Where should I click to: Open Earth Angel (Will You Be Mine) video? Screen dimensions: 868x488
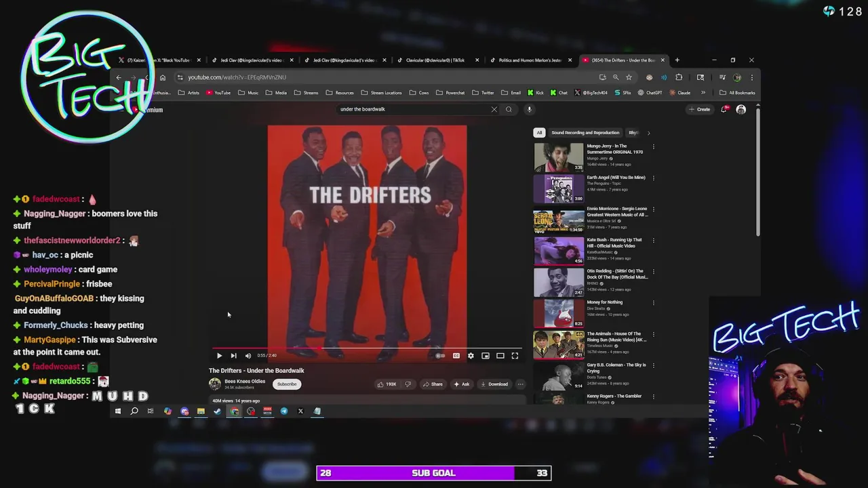point(616,178)
